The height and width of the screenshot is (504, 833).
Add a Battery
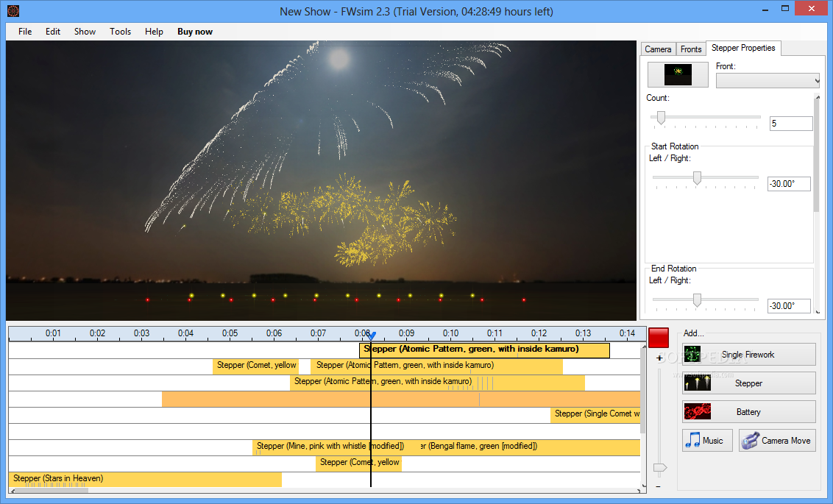click(748, 411)
